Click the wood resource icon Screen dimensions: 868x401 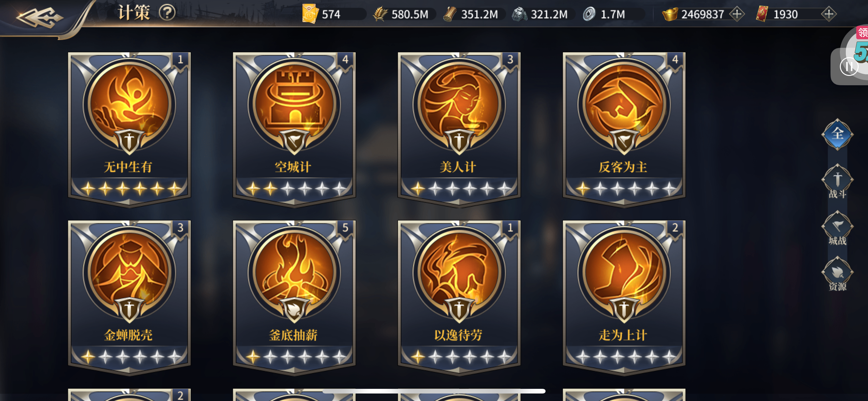point(450,14)
